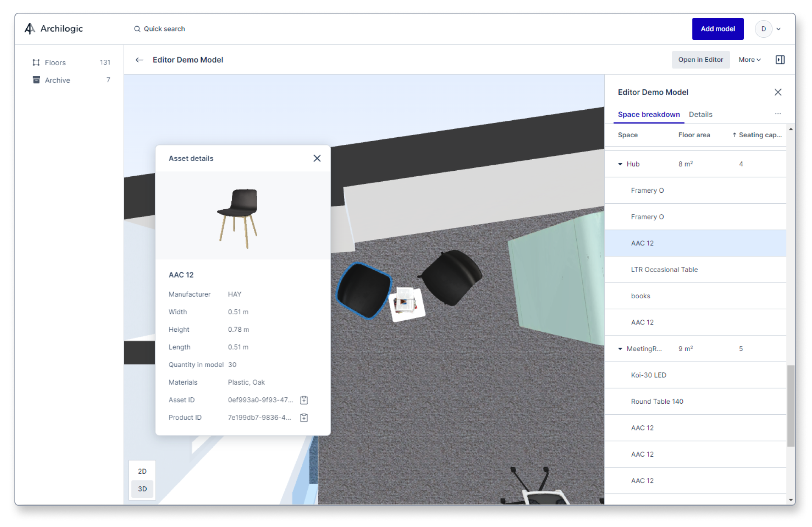Screen dimensions: 812x527
Task: Close the Editor Demo Model side panel
Action: coord(778,92)
